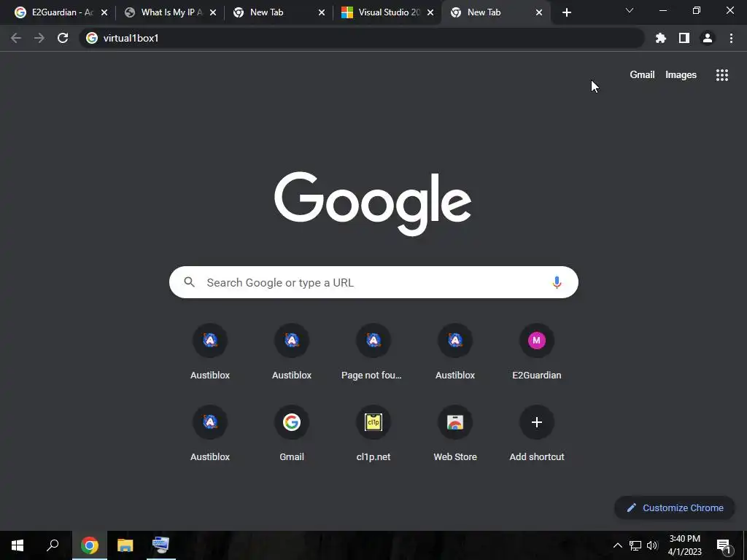Viewport: 747px width, 560px height.
Task: Start voice search with microphone icon
Action: click(x=557, y=282)
